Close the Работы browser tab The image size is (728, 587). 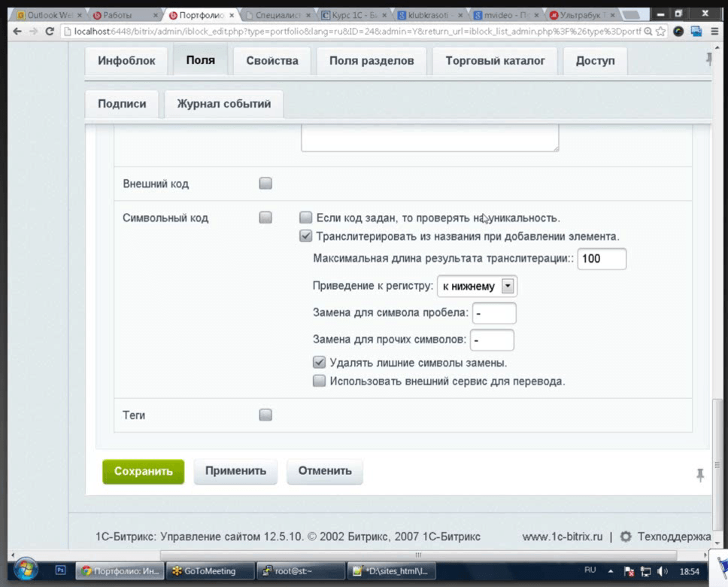156,15
